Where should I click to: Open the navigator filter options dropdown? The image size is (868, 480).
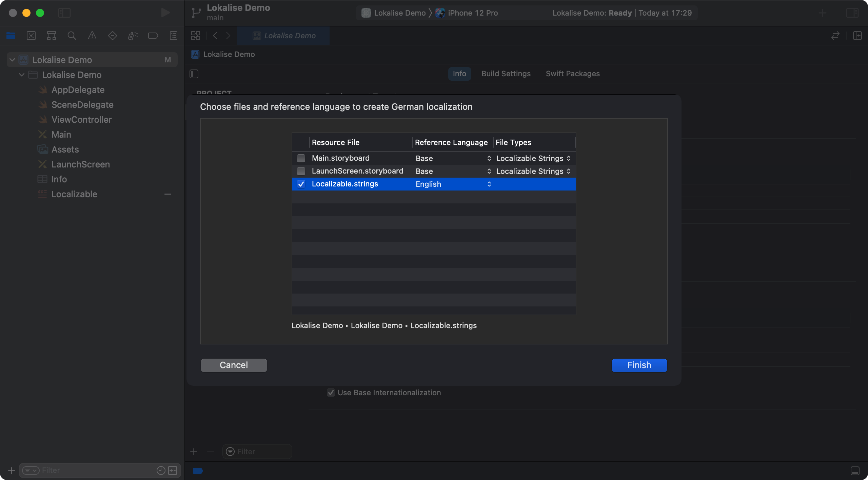click(x=31, y=471)
